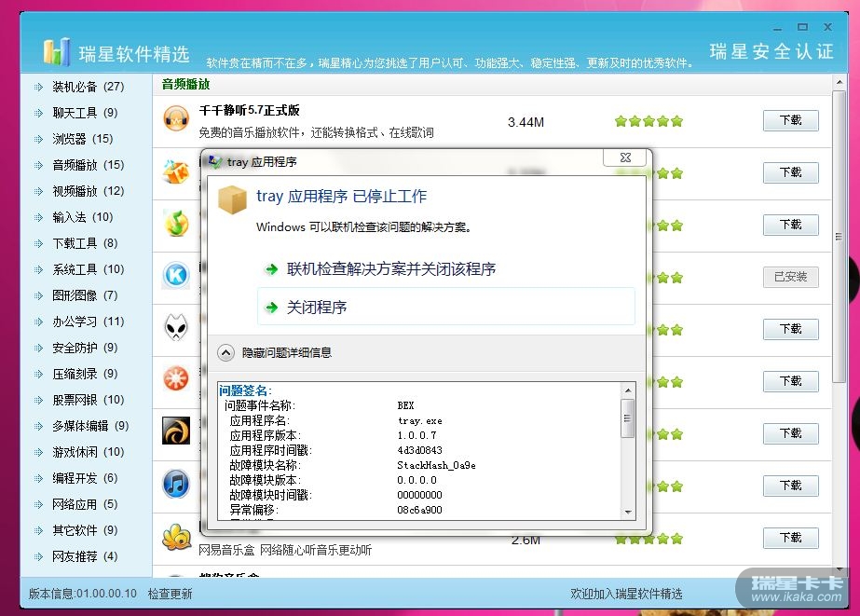Click the orange cube app icon in list
Viewport: 860px width, 616px height.
coord(176,171)
